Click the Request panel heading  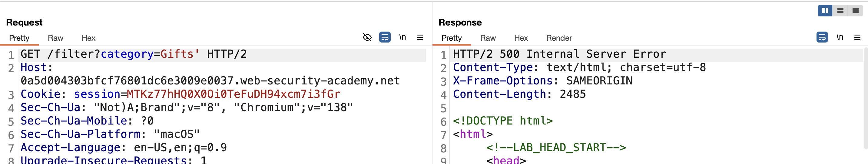pos(24,22)
